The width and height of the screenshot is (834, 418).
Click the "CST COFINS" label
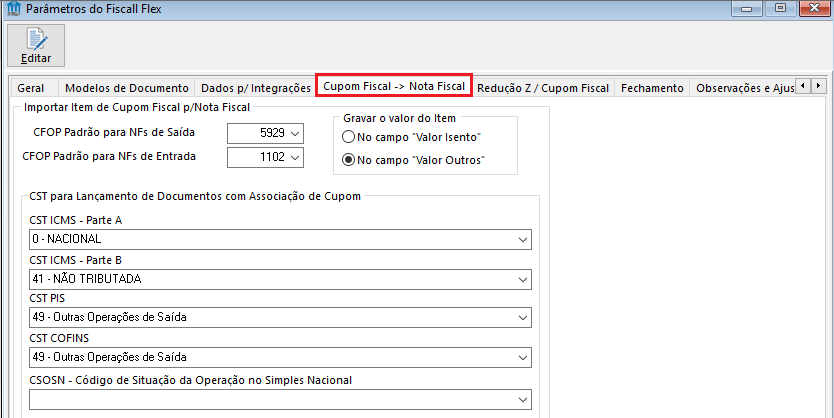(59, 338)
